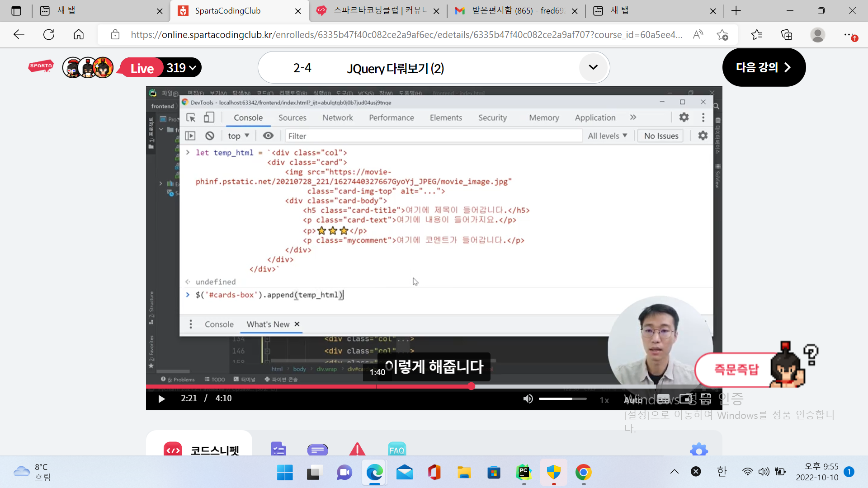868x488 pixels.
Task: Open DevTools settings gear icon
Action: [x=684, y=117]
